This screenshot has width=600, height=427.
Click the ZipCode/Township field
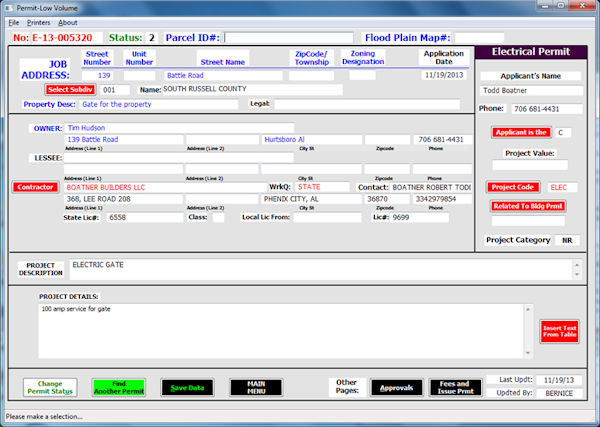(311, 75)
